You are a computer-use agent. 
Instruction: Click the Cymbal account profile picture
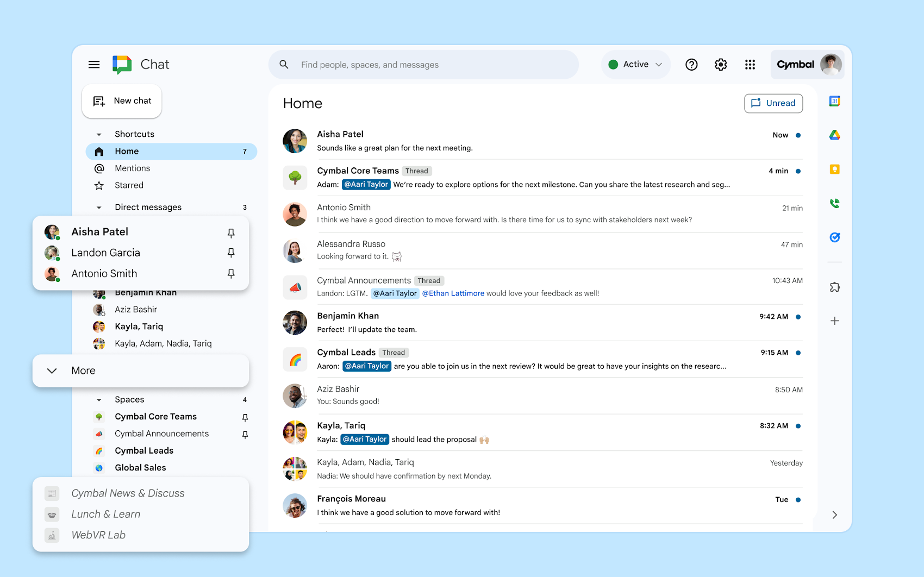831,65
